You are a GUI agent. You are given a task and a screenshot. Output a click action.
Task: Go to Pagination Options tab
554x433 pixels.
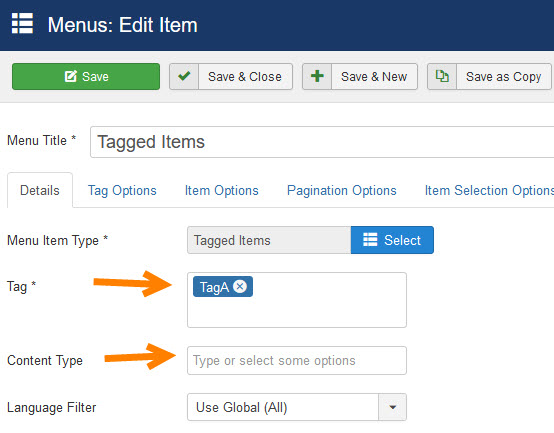(342, 190)
